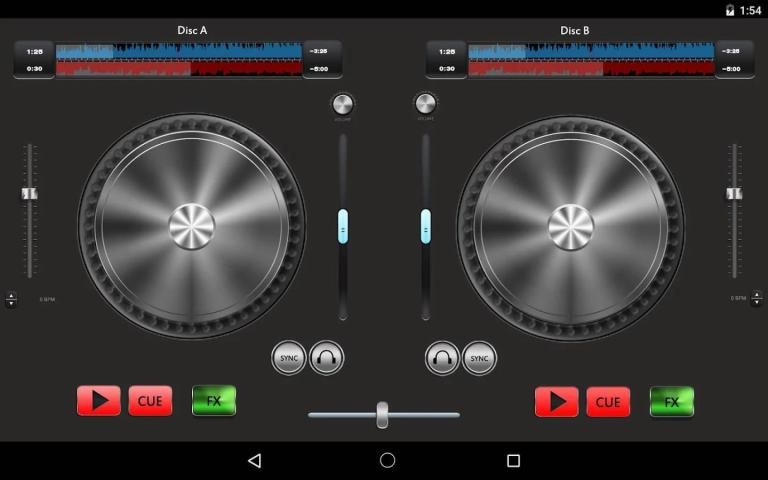Toggle SYNC for Disc B
768x480 pixels.
point(479,357)
